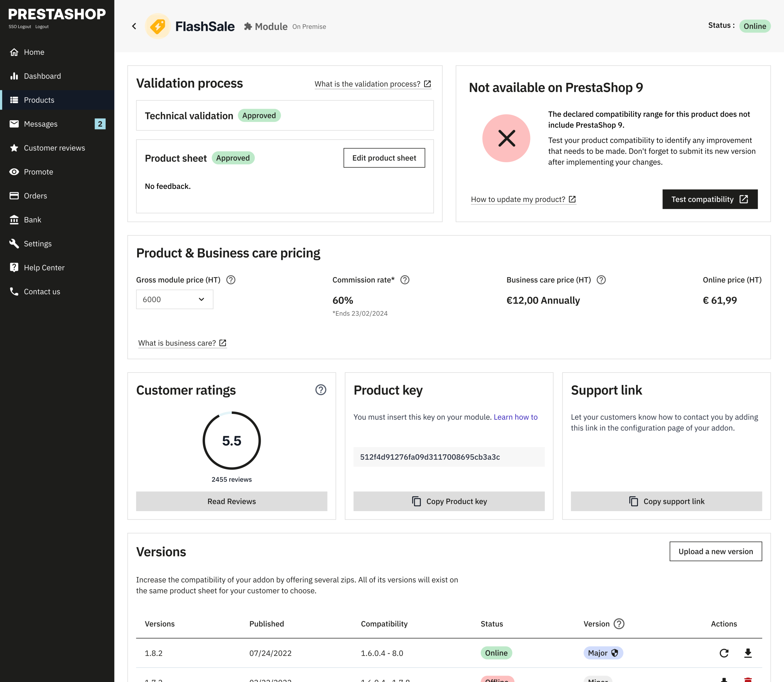Open the What is the validation process link
784x682 pixels.
(x=372, y=84)
